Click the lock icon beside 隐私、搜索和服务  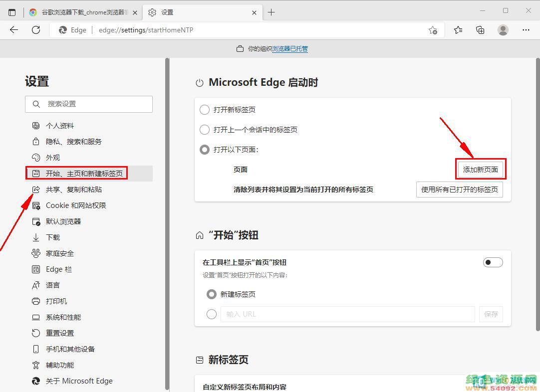tap(36, 142)
